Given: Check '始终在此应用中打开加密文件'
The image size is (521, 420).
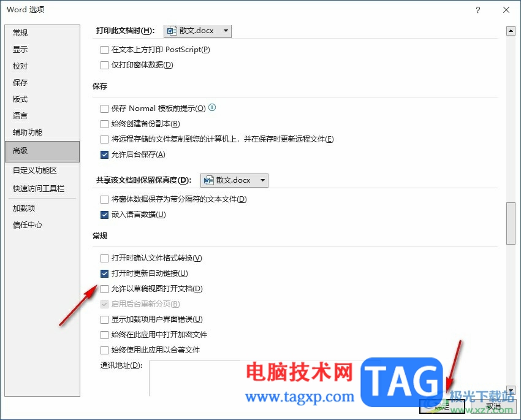Looking at the screenshot, I should pos(104,335).
